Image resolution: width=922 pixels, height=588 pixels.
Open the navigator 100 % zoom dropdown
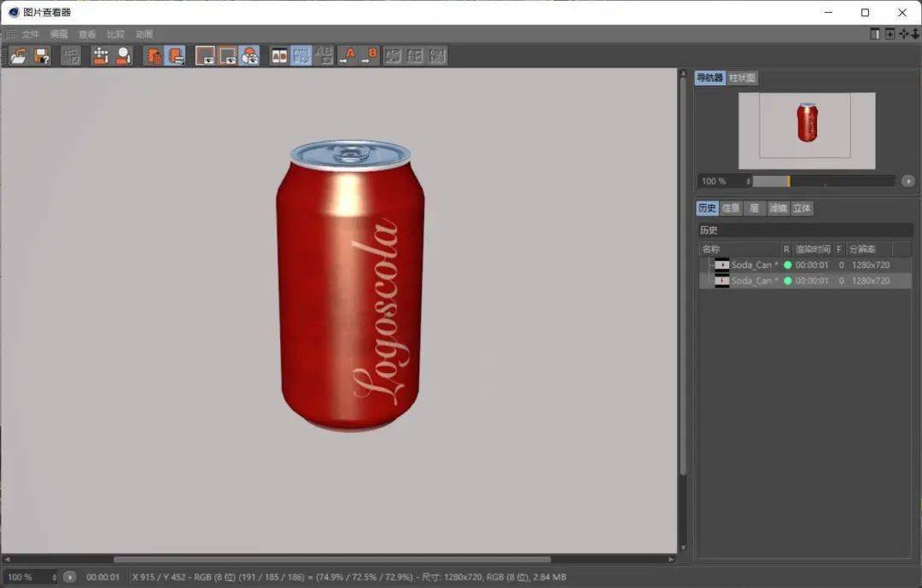725,181
